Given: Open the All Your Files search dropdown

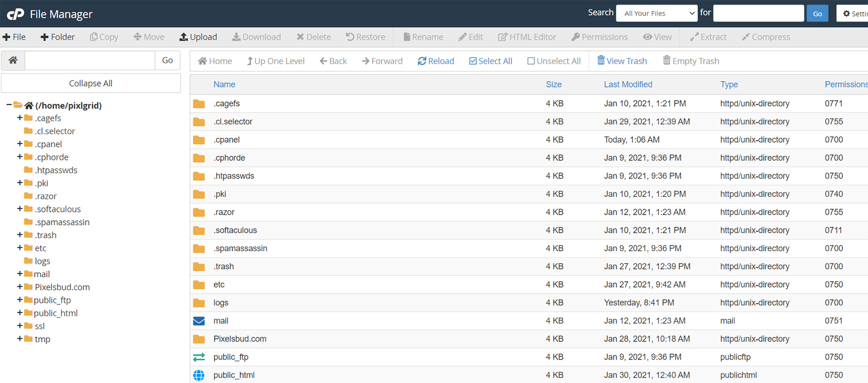Looking at the screenshot, I should pyautogui.click(x=656, y=14).
